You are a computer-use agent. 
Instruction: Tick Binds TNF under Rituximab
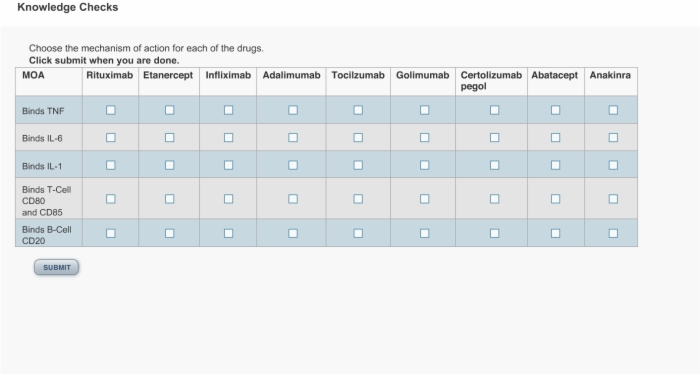(111, 110)
